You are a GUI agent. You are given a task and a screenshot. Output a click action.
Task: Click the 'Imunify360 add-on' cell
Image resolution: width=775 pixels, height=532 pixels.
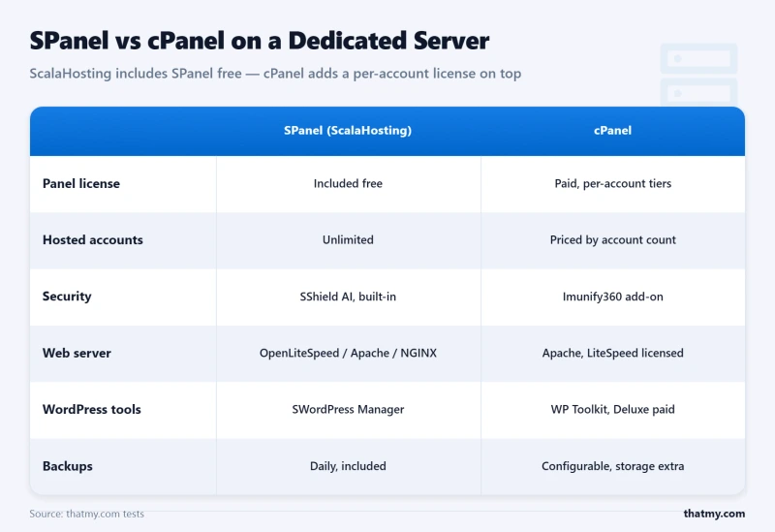pos(613,297)
